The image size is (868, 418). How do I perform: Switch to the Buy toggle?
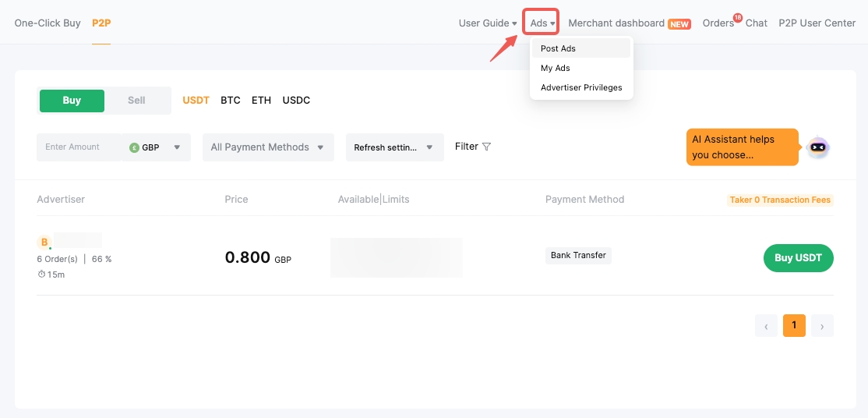(72, 101)
